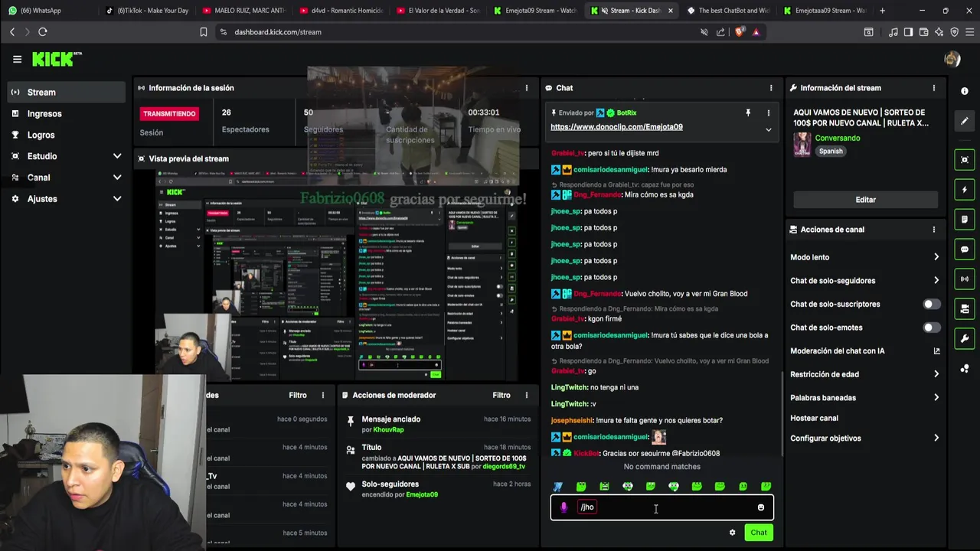Image resolution: width=980 pixels, height=551 pixels.
Task: Open the diegords69_tv username link
Action: click(x=504, y=467)
